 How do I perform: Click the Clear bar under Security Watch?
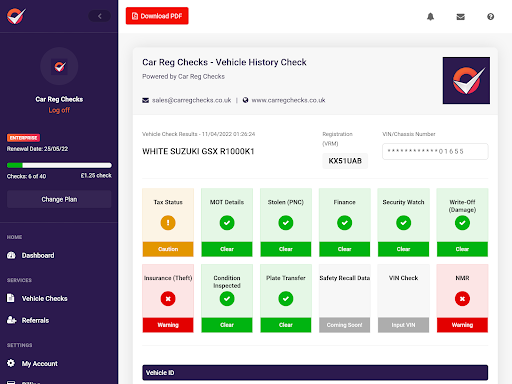(403, 249)
